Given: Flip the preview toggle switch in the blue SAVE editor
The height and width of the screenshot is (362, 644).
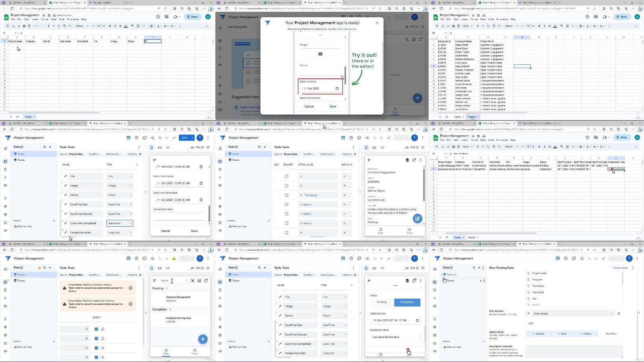Looking at the screenshot, I should (191, 147).
